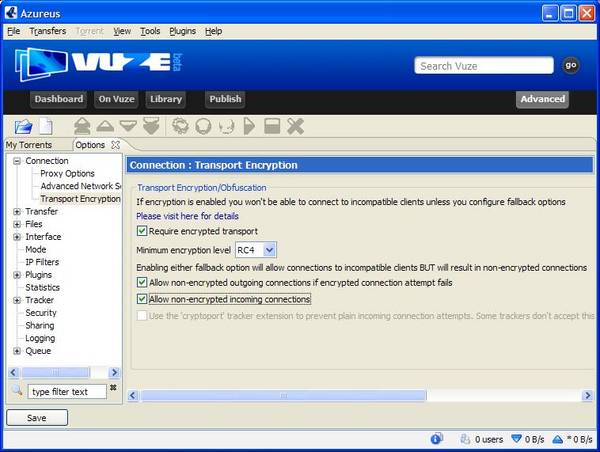Click the tree panel scroll right arrow
This screenshot has width=600, height=452.
114,372
